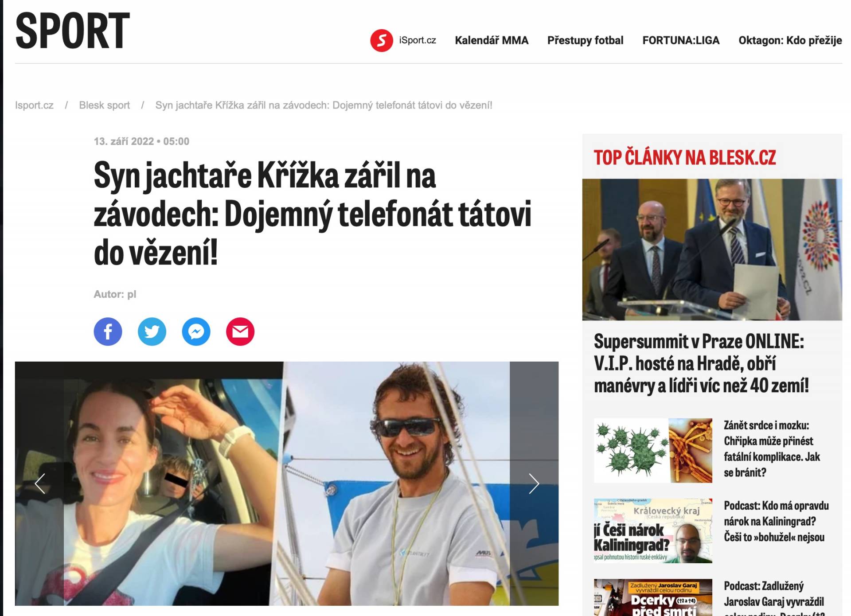Open Kalendář MMA menu item
The width and height of the screenshot is (851, 616).
coord(492,40)
